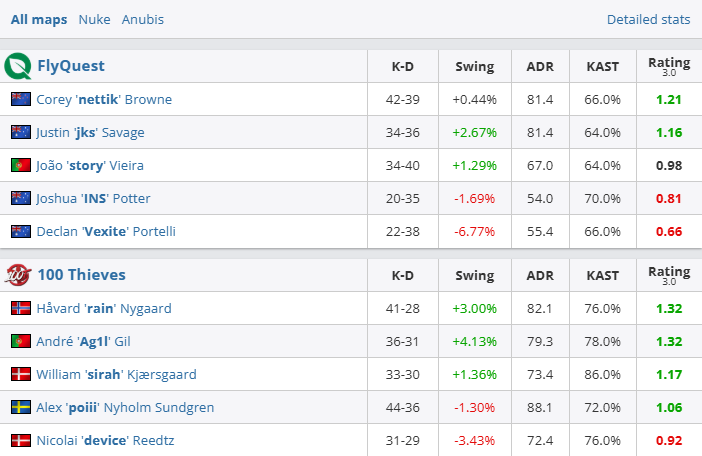Show the All maps stats tab
The height and width of the screenshot is (456, 702).
tap(39, 20)
